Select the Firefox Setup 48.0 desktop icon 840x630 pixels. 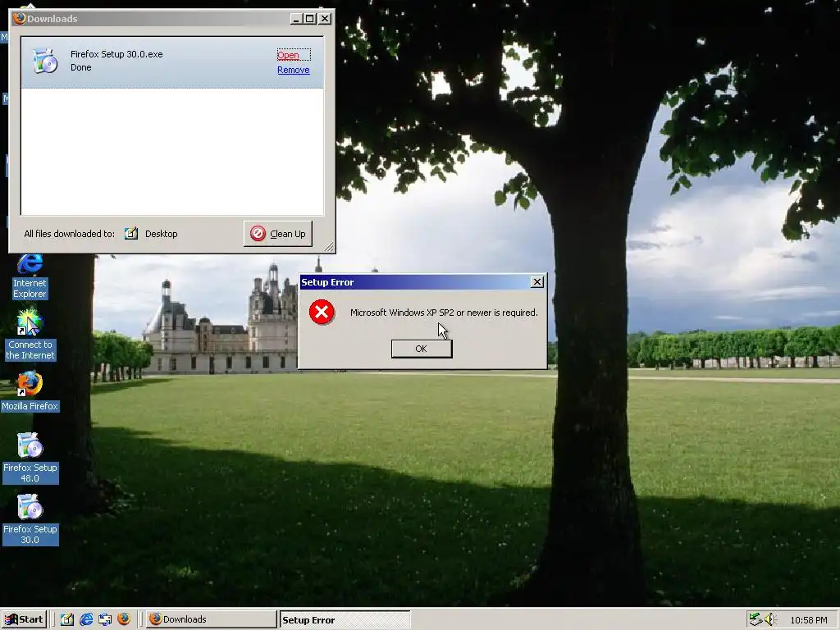click(30, 458)
